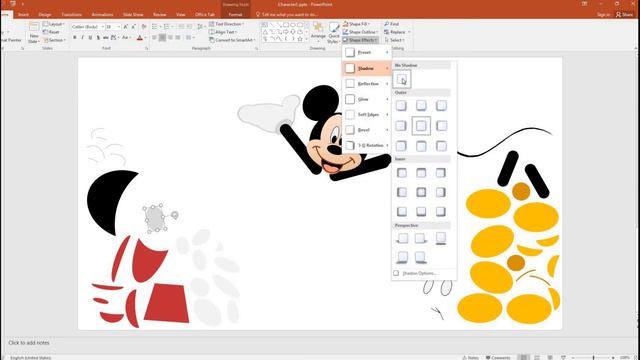Click the Change Case icon

(x=126, y=38)
